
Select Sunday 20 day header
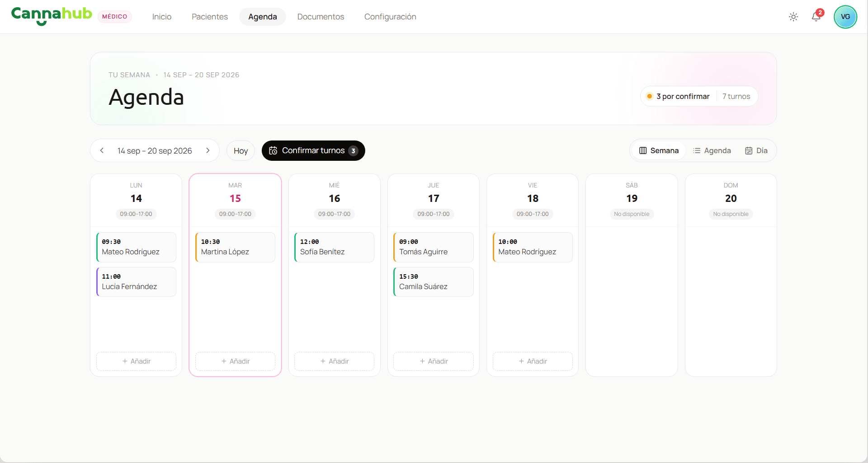pyautogui.click(x=731, y=200)
